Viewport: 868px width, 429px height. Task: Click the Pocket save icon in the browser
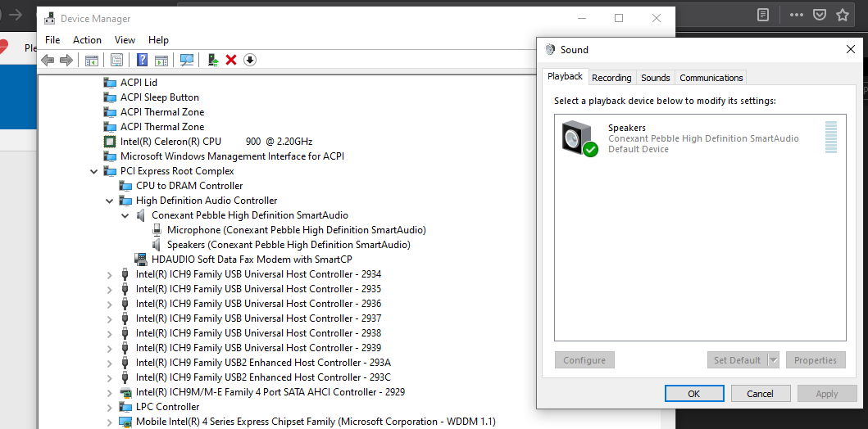[x=820, y=15]
